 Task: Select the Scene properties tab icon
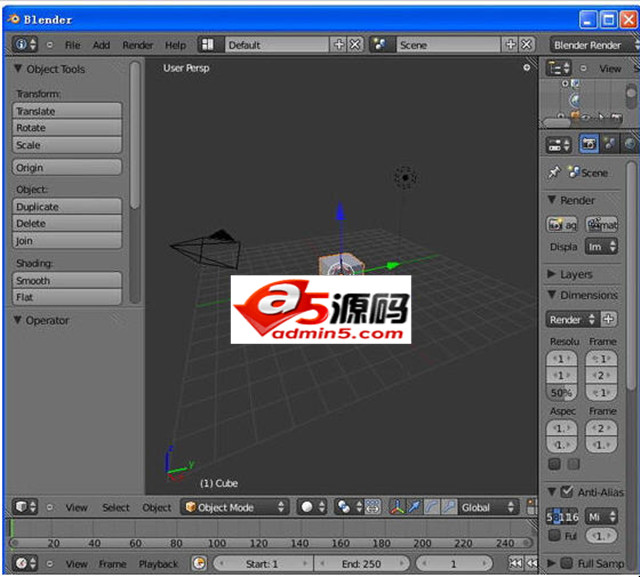(x=610, y=144)
